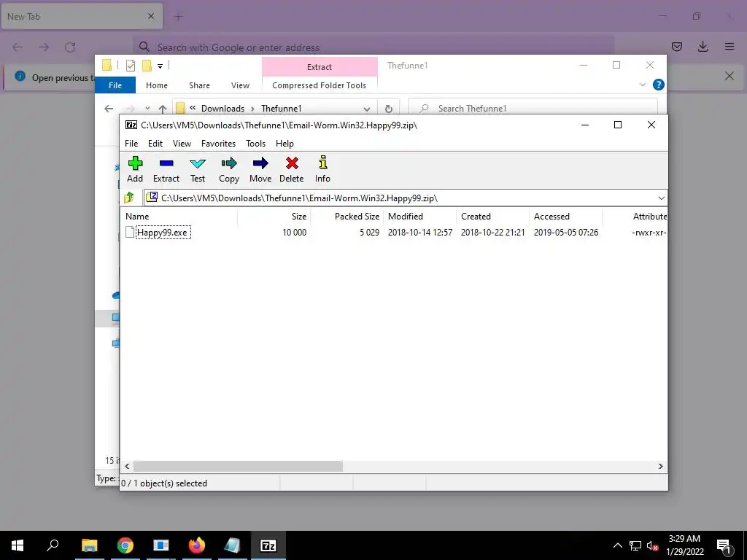747x560 pixels.
Task: Go up one folder level in 7-Zip
Action: coord(129,198)
